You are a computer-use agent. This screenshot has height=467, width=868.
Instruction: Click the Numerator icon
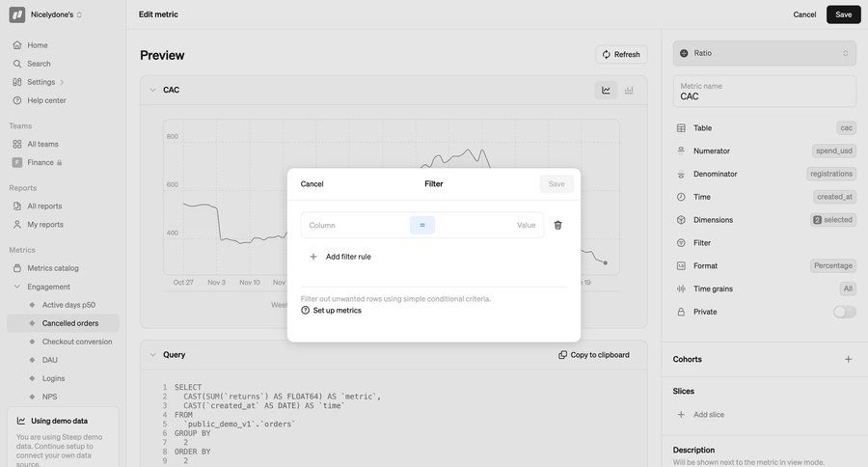pos(681,151)
